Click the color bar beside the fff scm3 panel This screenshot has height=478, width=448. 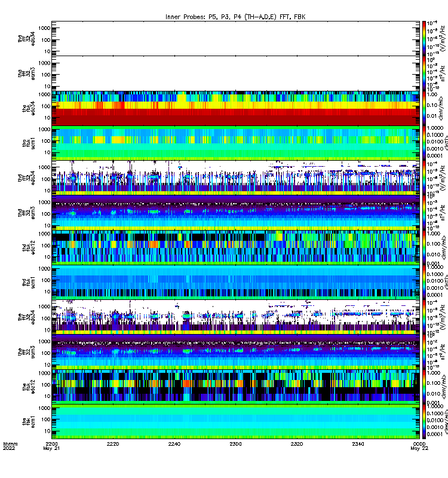click(x=424, y=351)
